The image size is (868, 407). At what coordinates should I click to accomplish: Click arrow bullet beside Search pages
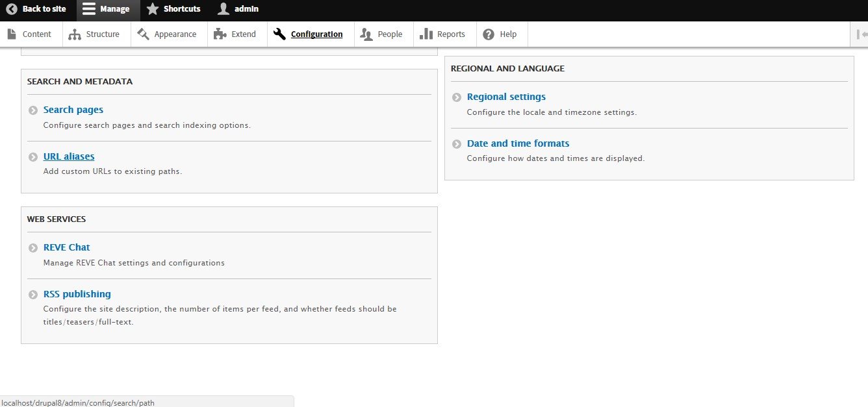(33, 110)
